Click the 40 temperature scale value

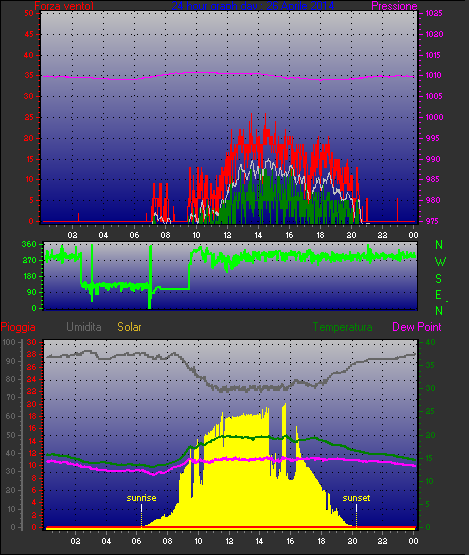click(430, 342)
